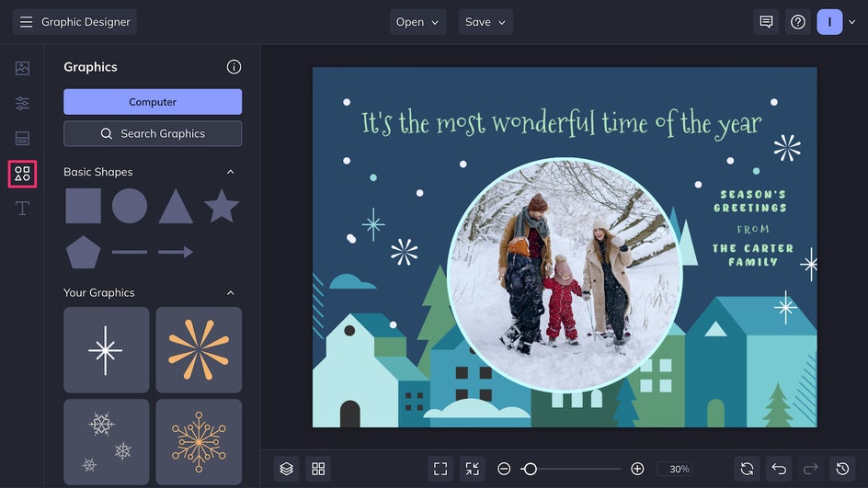Select the orange starburst graphic thumbnail
The width and height of the screenshot is (868, 488).
pos(199,350)
